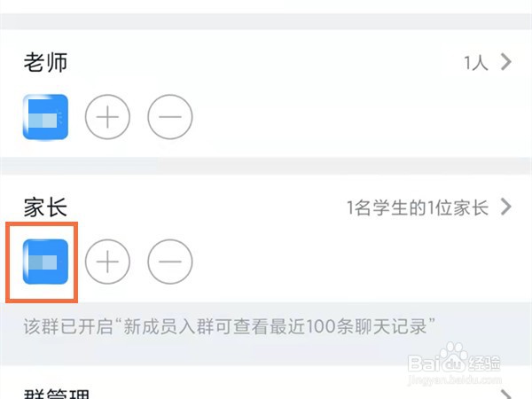Tap the 新成员入群可查看最近100条聊天记录 notice
Image resolution: width=532 pixels, height=399 pixels.
230,326
